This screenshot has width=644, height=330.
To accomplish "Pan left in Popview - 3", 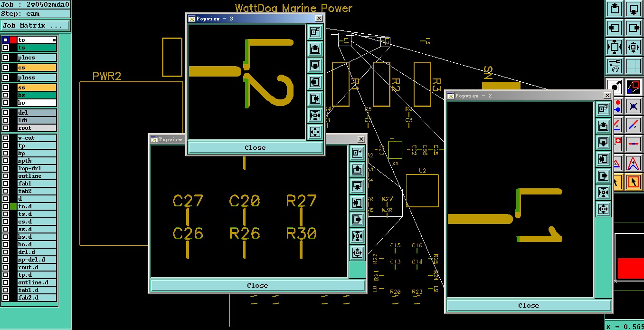I will [315, 82].
